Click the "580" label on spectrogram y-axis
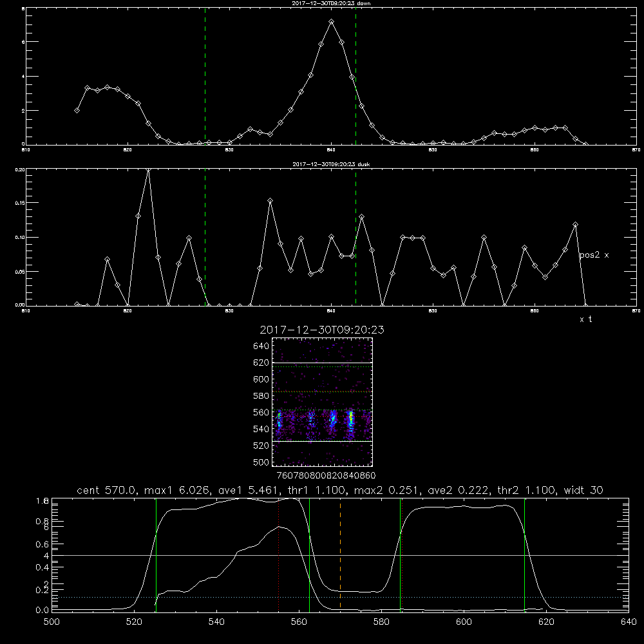 pos(261,396)
